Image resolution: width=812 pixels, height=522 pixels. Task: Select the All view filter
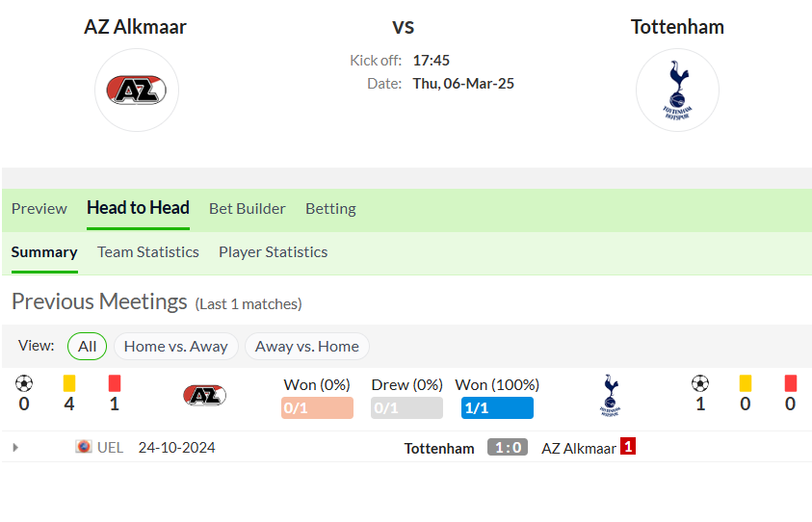click(x=87, y=347)
